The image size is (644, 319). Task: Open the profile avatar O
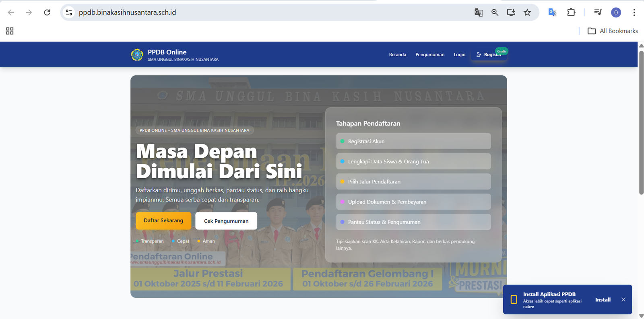tap(616, 12)
